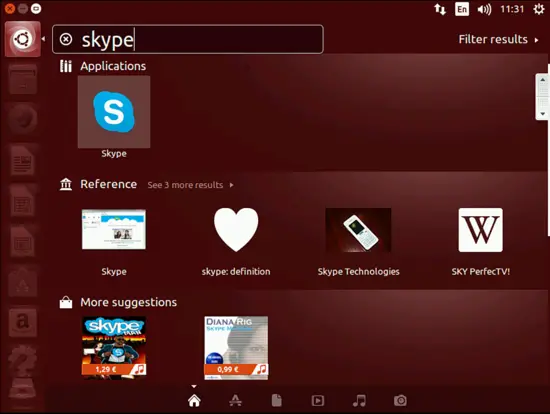Open the skype: definition result
The width and height of the screenshot is (550, 414).
[x=236, y=242]
